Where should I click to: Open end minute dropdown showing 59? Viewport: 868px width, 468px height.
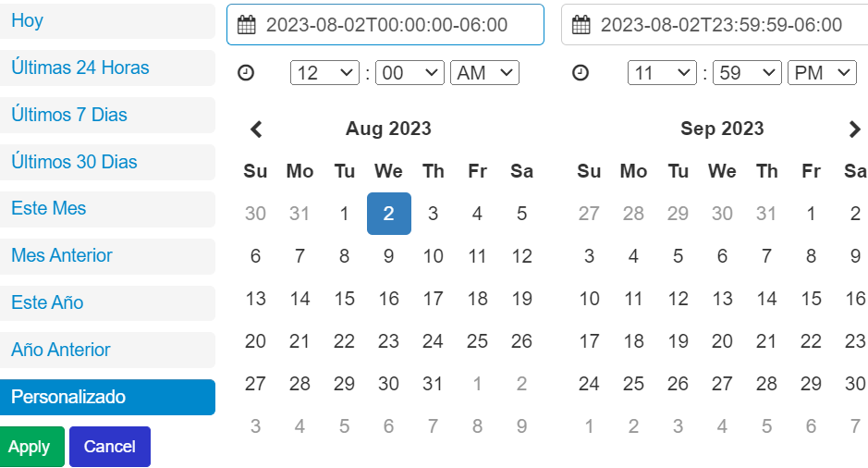click(747, 72)
